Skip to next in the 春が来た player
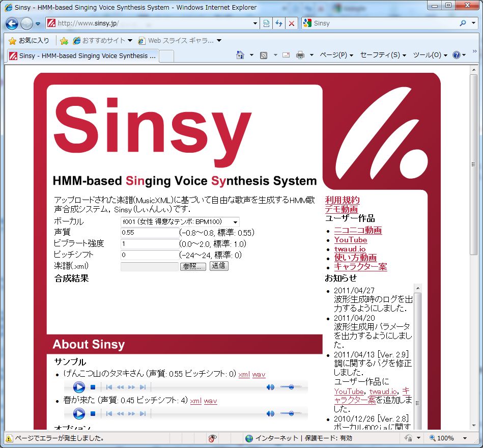 coord(143,413)
